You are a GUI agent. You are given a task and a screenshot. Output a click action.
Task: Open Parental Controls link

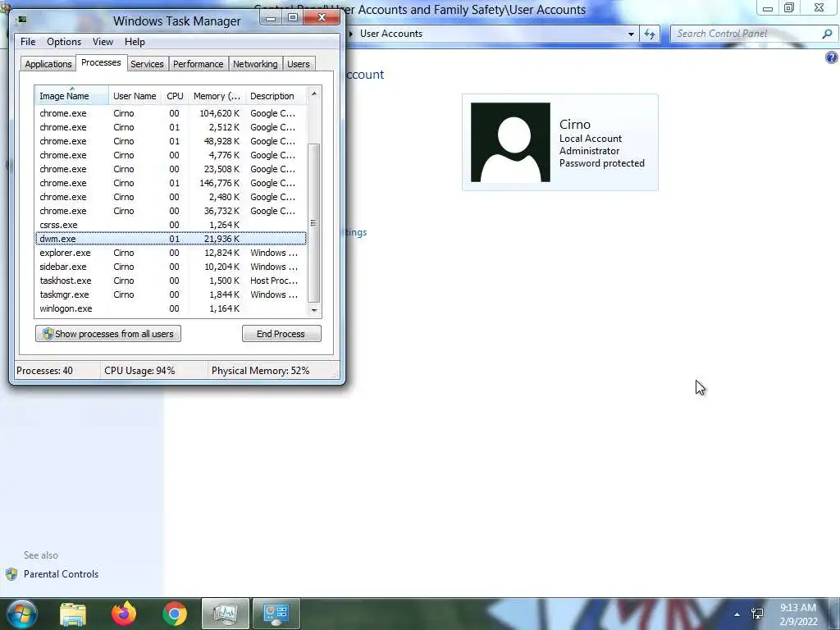(x=61, y=573)
